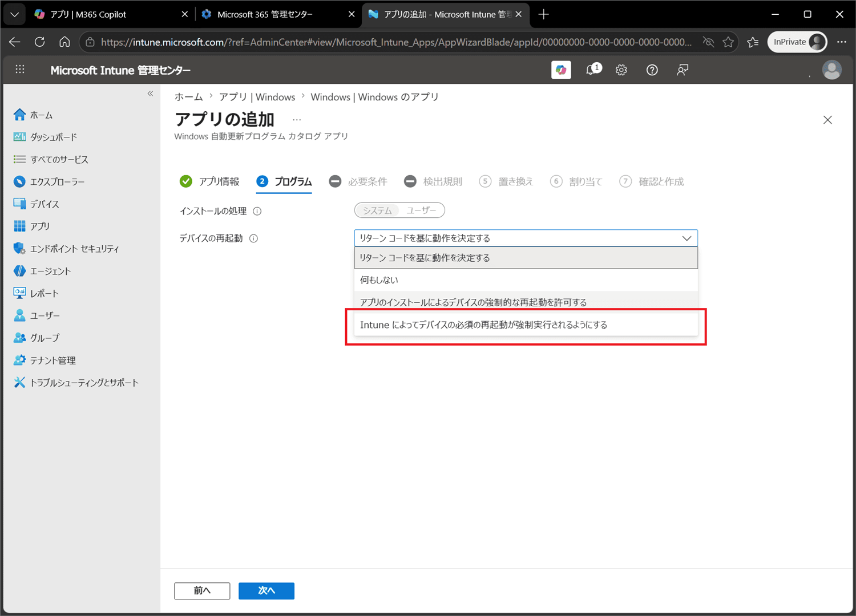856x616 pixels.
Task: Show info tooltip for デバイスの再起動
Action: click(254, 238)
